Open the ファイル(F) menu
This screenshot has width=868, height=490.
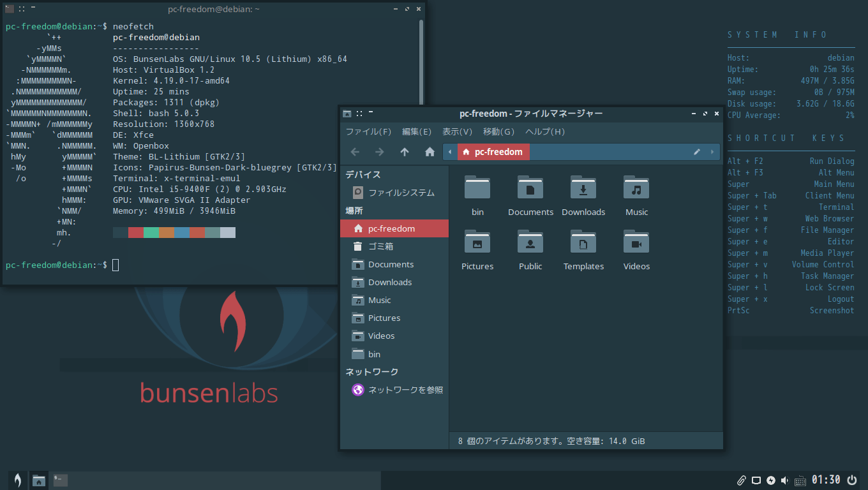(x=368, y=132)
